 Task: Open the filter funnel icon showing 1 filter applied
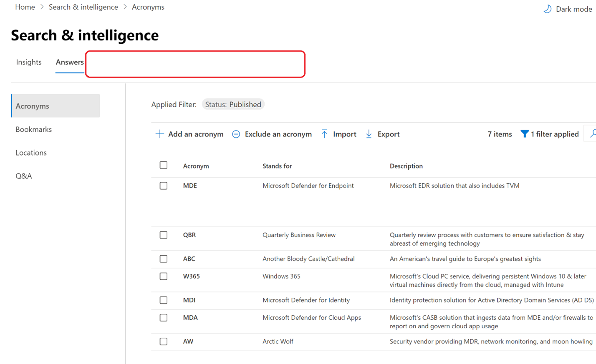click(525, 134)
